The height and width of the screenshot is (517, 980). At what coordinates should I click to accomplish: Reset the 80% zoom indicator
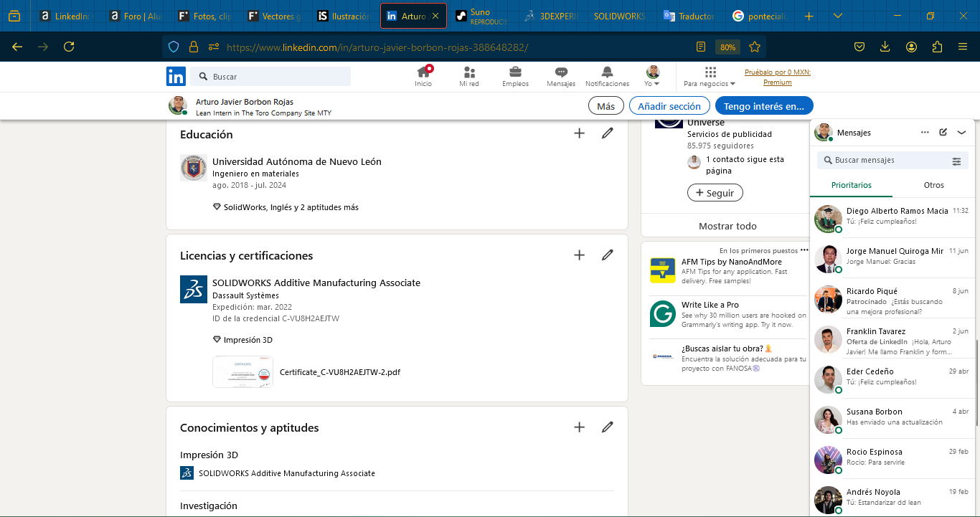point(727,47)
